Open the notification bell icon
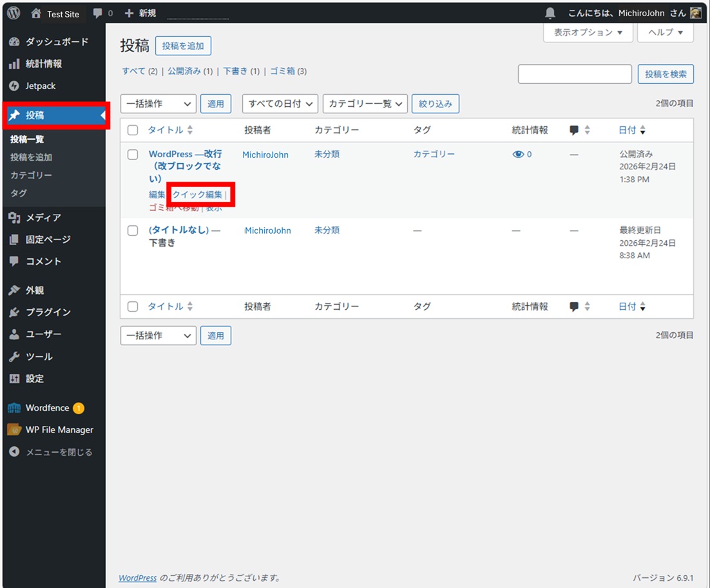Viewport: 710px width, 588px height. coord(550,13)
